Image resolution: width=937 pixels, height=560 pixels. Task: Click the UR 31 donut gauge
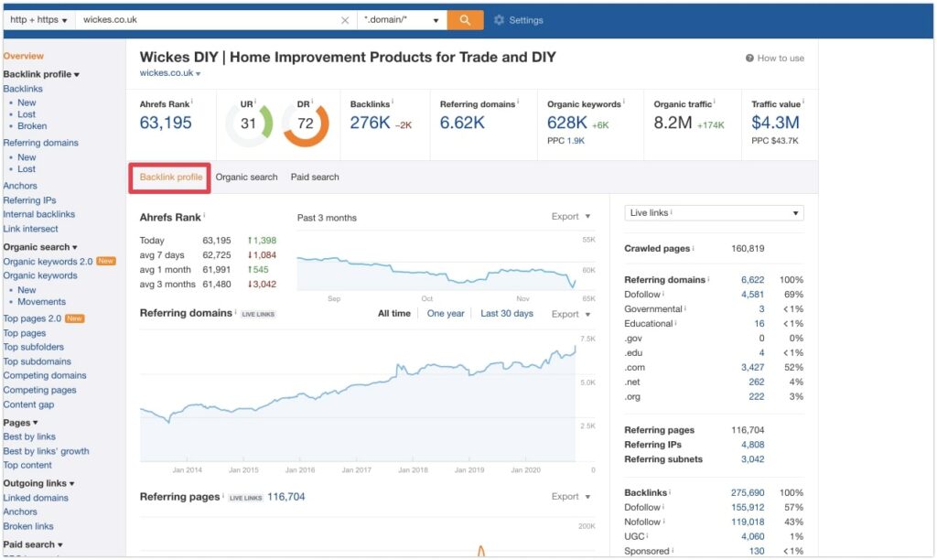(249, 124)
